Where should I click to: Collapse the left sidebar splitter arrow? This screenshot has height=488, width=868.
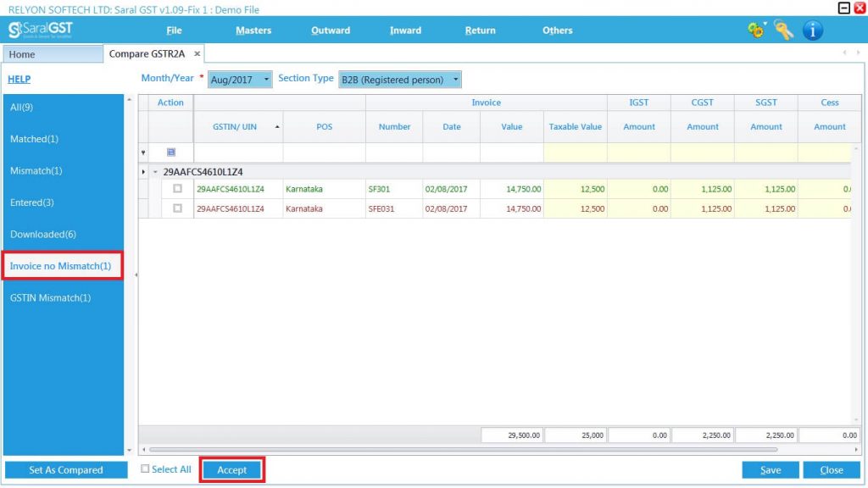[136, 274]
